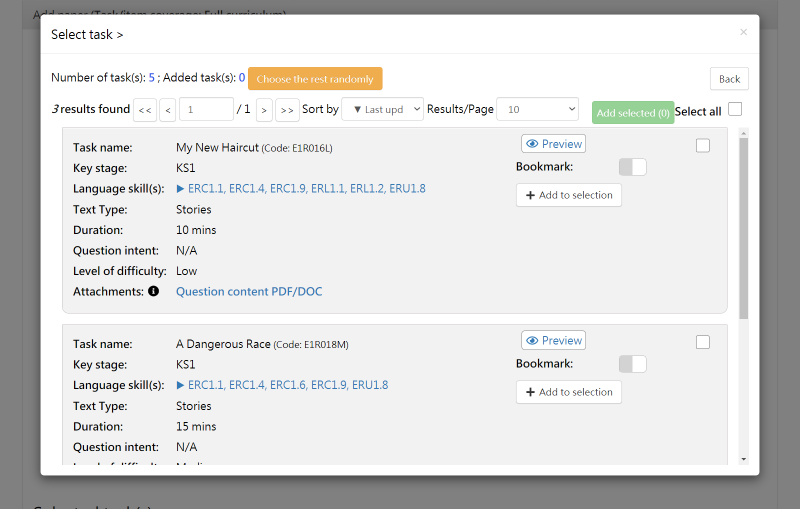Toggle bookmark for A Dangerous Race
The height and width of the screenshot is (509, 800).
click(x=632, y=364)
